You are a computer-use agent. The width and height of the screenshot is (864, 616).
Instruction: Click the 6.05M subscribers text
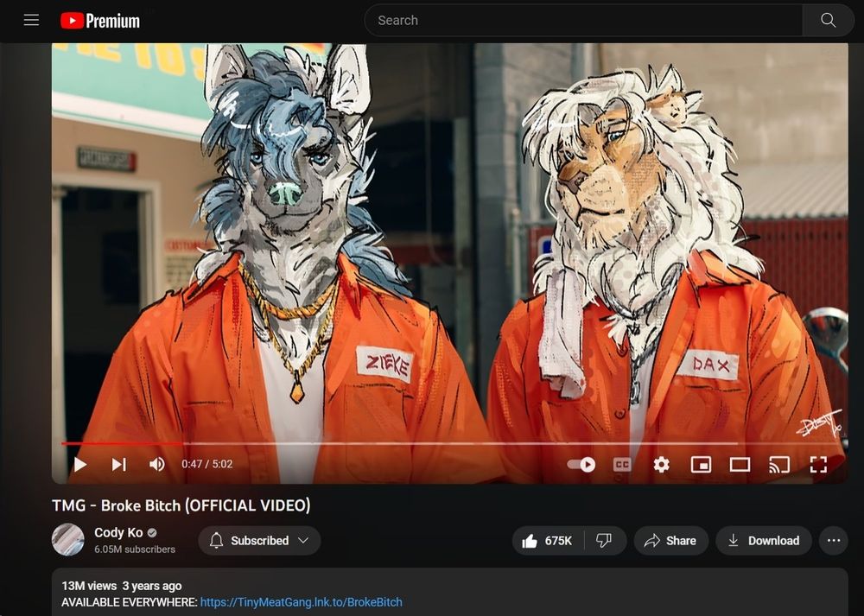135,549
